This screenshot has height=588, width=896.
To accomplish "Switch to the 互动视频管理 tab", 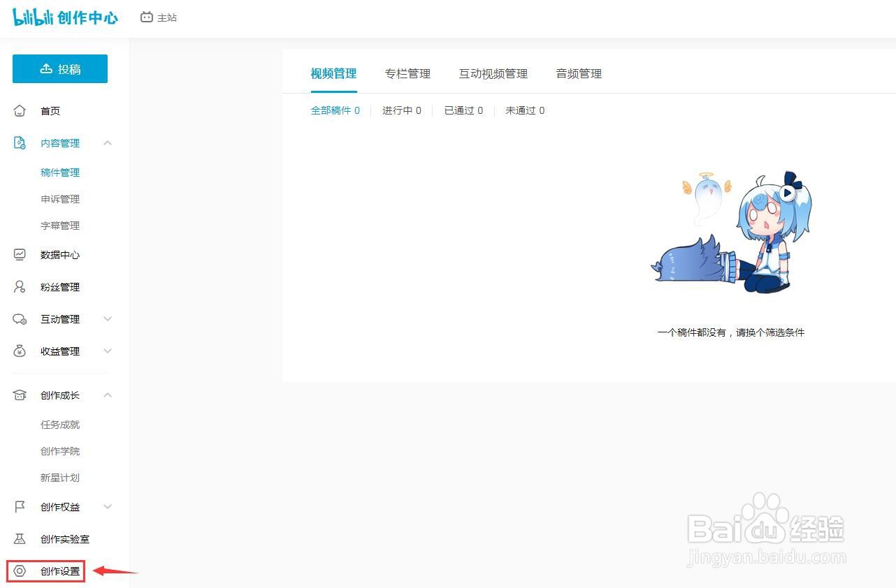I will coord(493,73).
